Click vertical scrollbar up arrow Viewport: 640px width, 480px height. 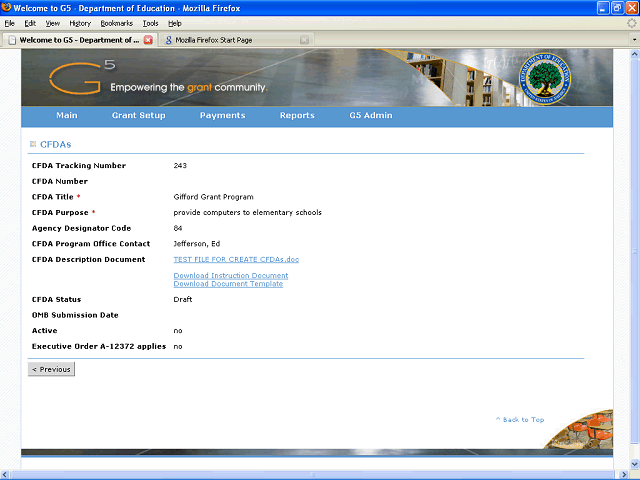635,53
